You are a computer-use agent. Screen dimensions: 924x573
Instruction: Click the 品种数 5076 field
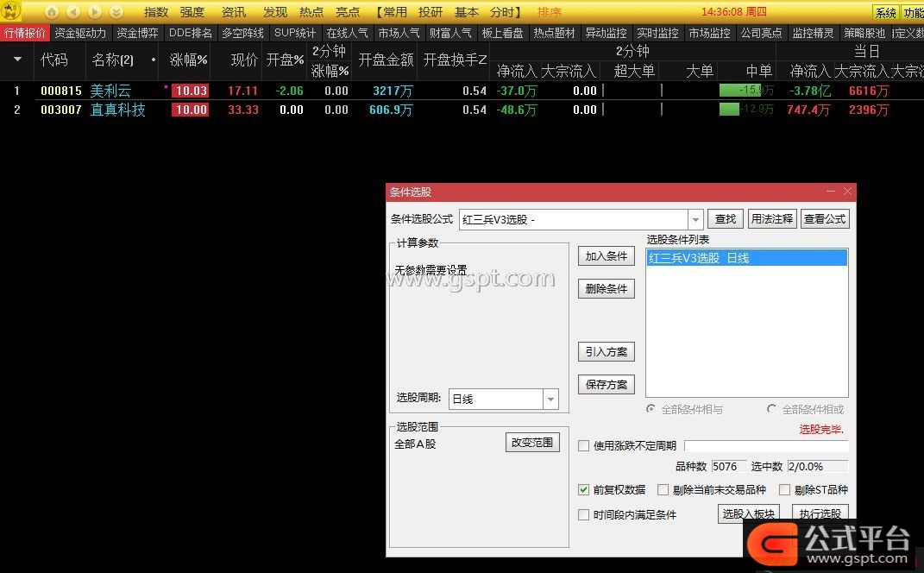(x=729, y=466)
